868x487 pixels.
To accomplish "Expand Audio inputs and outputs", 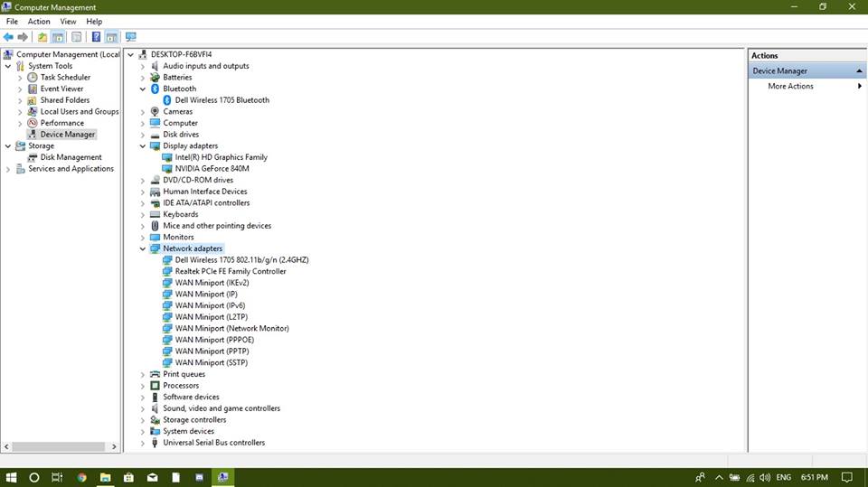I will (143, 66).
